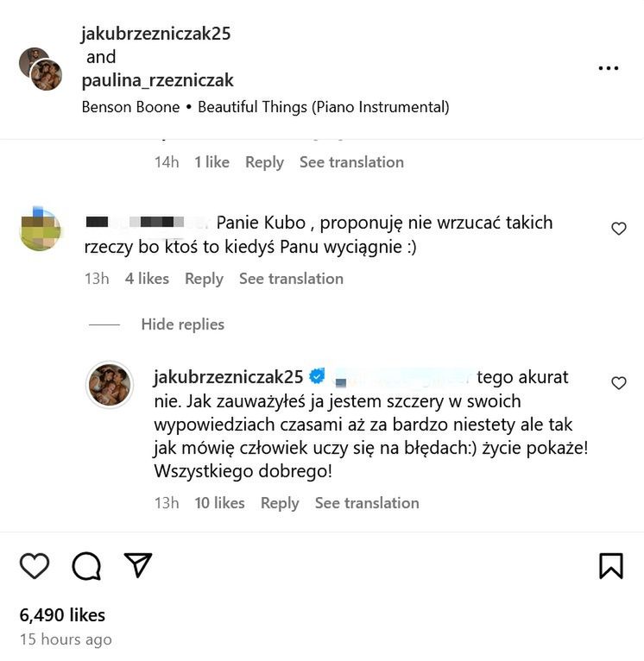Open the three-dot more options menu
The width and height of the screenshot is (644, 661).
tap(609, 69)
